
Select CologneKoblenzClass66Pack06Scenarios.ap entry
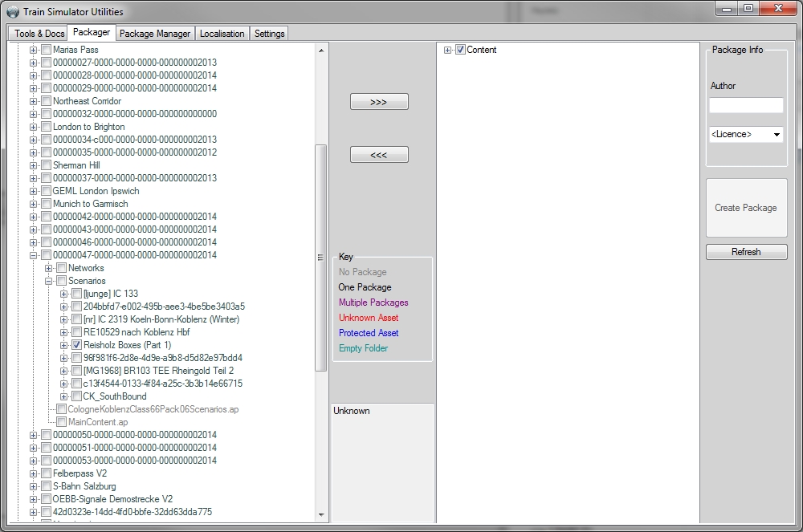[x=153, y=409]
